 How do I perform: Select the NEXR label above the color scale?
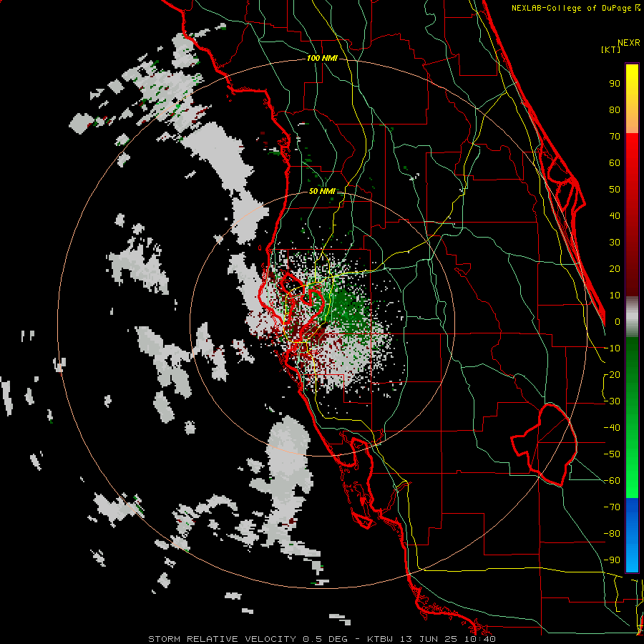pos(628,43)
